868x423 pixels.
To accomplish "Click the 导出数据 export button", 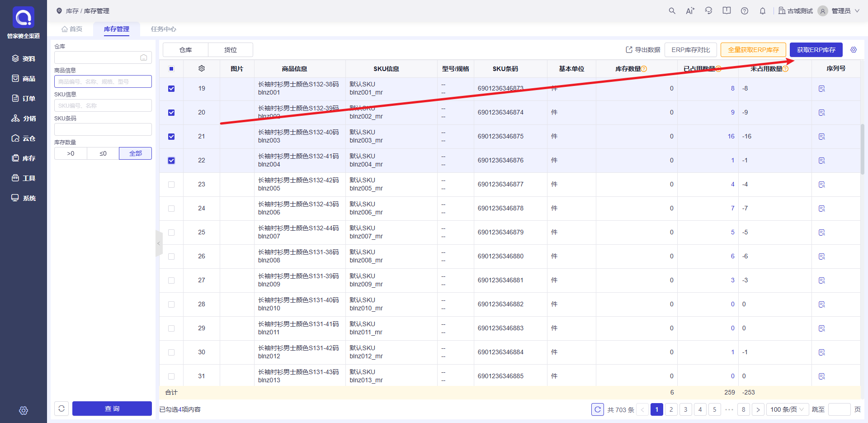I will coord(643,50).
